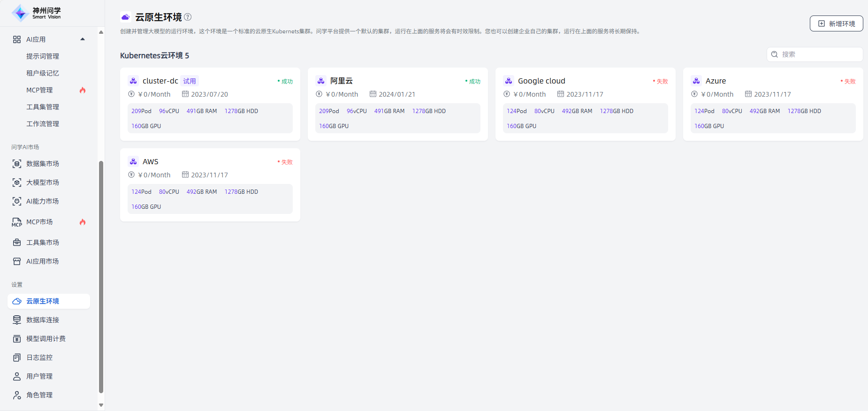The height and width of the screenshot is (411, 868).
Task: Click the MCP市场 icon
Action: (17, 222)
